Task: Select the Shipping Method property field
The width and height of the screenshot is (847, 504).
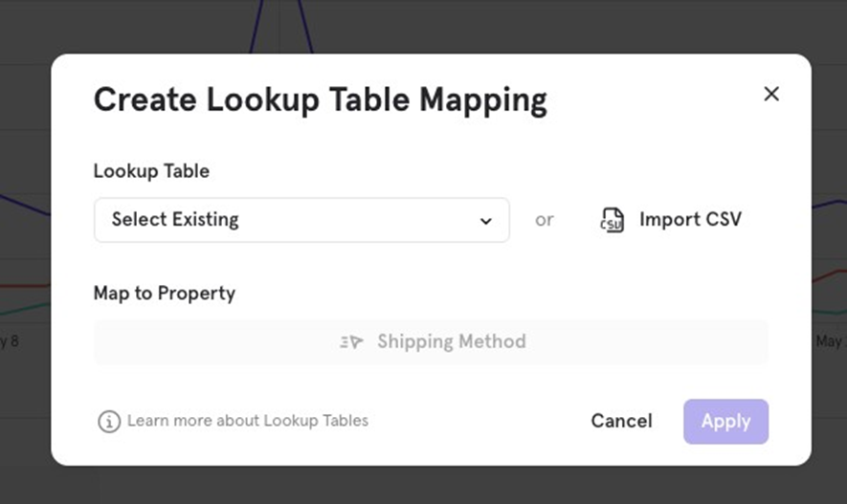Action: [x=431, y=341]
